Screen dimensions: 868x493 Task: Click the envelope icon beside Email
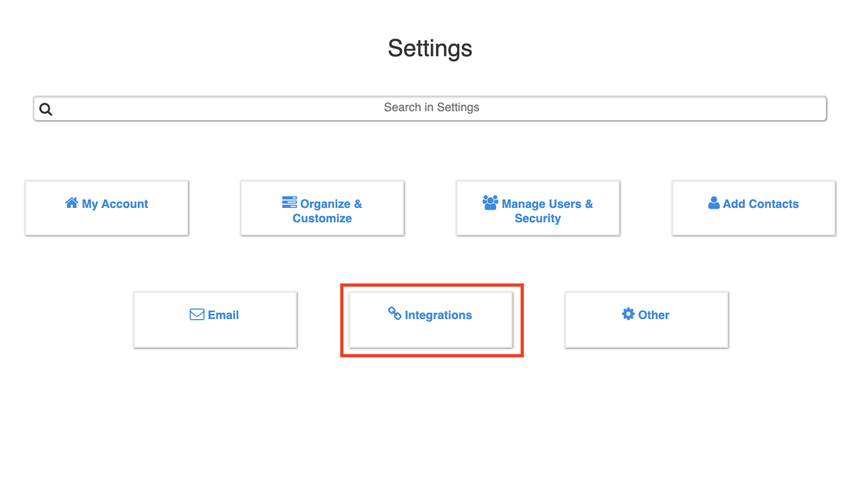coord(197,314)
